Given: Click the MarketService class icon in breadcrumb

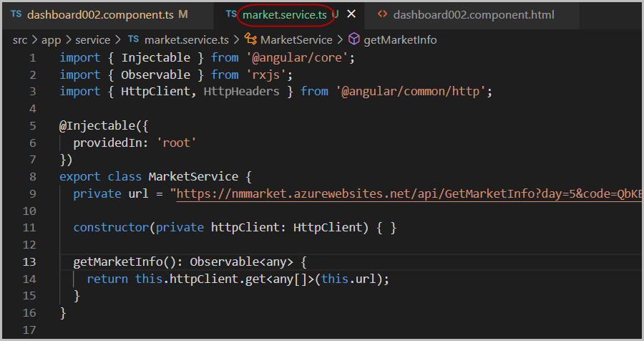Looking at the screenshot, I should 250,39.
